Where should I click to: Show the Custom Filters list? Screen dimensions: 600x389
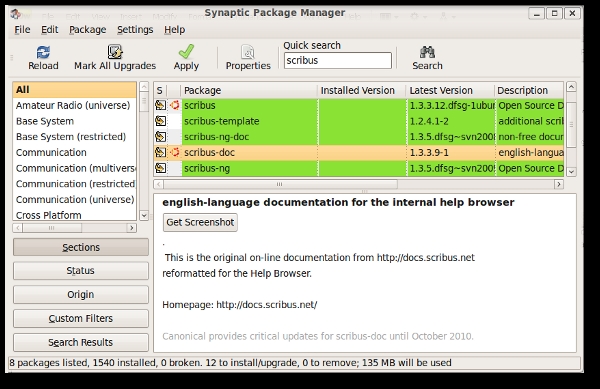(x=81, y=318)
